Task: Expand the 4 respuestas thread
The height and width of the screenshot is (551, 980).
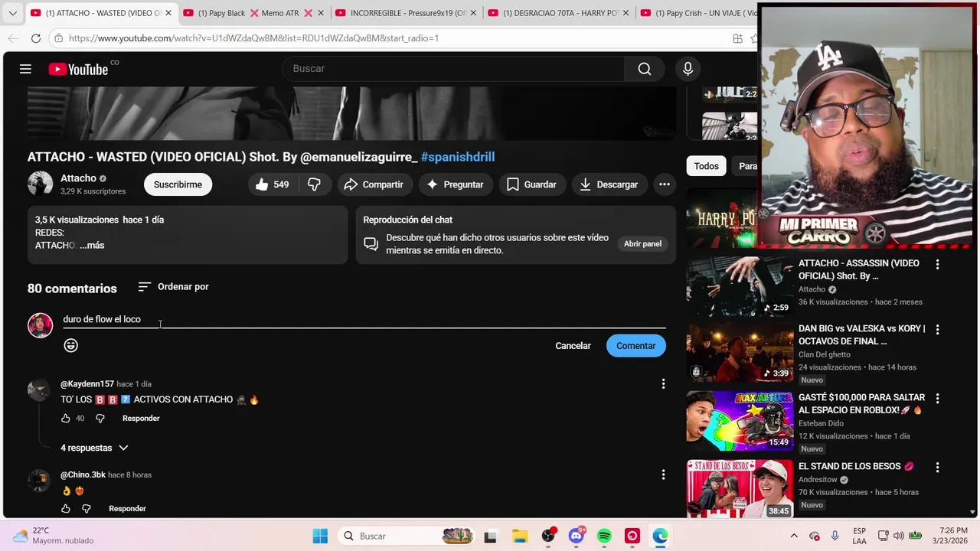Action: [x=94, y=448]
